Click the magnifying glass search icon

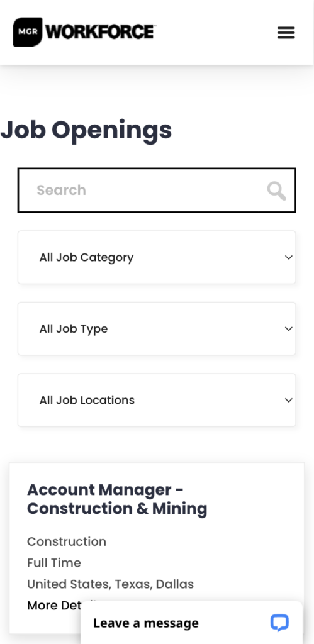point(277,191)
